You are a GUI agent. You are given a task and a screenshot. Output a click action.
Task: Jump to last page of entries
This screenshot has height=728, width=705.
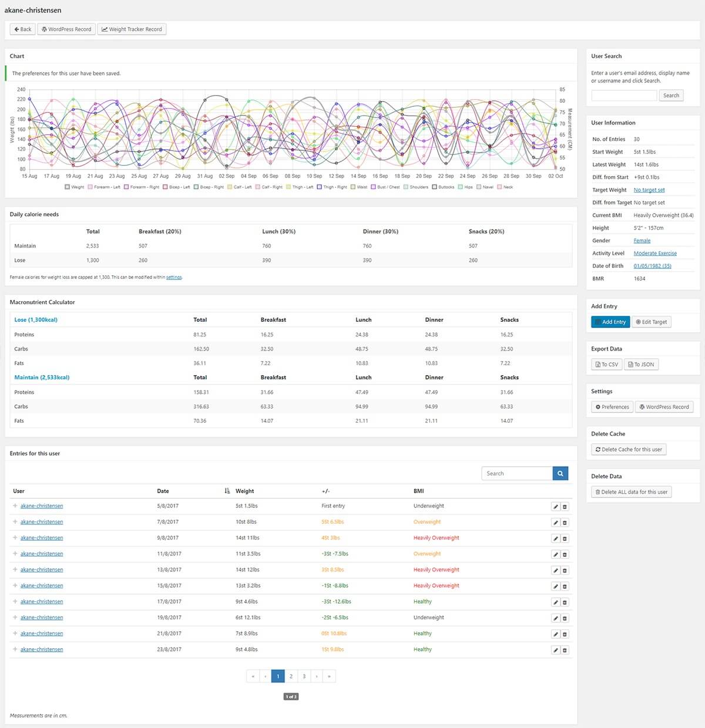coord(329,676)
